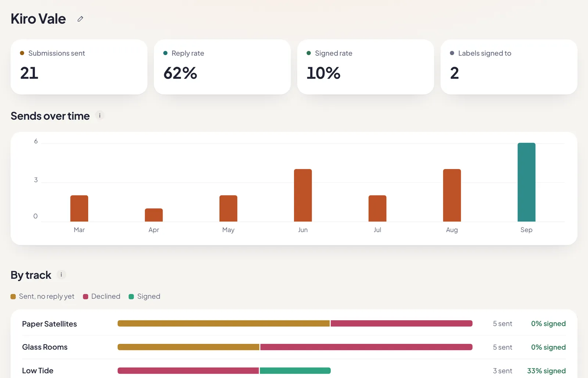Open the Signed rate card
This screenshot has width=588, height=378.
pyautogui.click(x=366, y=67)
